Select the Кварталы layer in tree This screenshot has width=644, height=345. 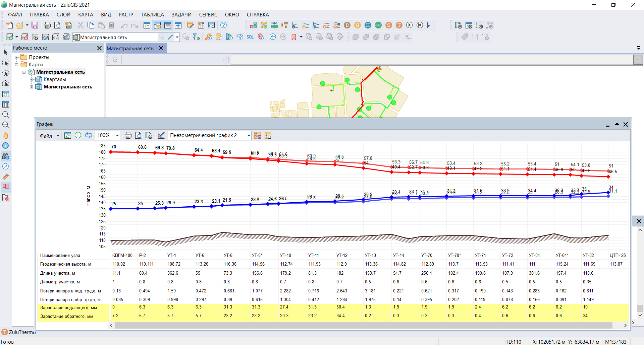(x=55, y=79)
